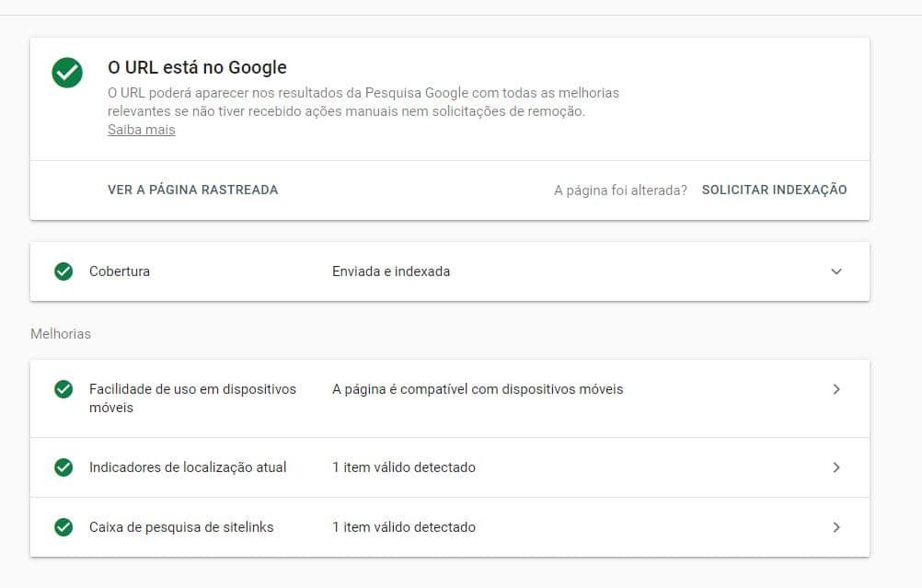Click the green check for Indicadores de localização atual

tap(63, 467)
